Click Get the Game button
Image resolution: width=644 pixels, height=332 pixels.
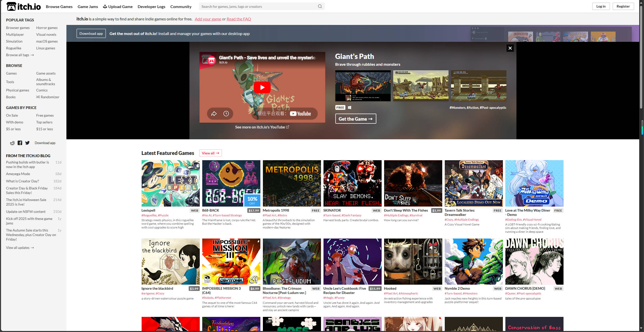tap(356, 119)
